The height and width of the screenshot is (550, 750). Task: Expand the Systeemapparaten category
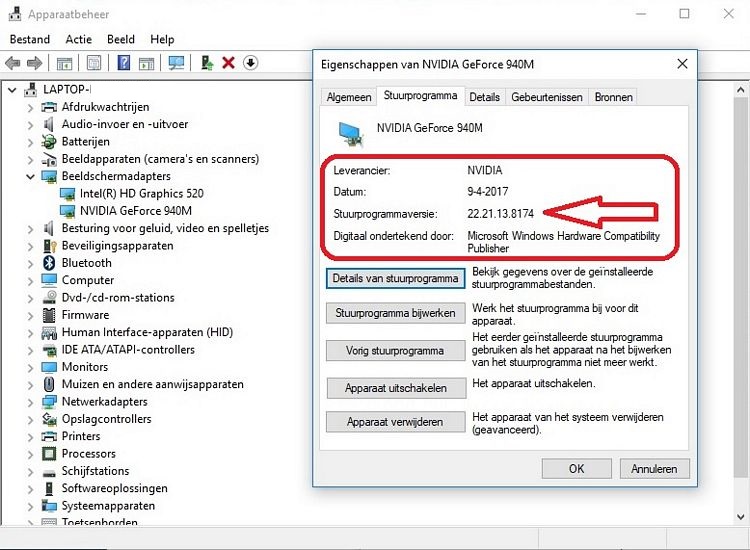click(x=30, y=506)
